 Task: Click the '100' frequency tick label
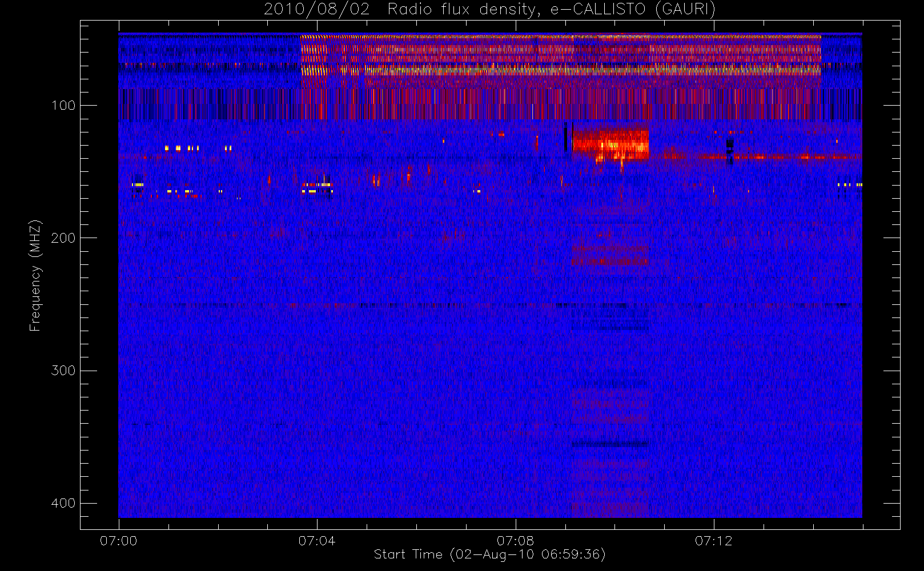point(63,106)
